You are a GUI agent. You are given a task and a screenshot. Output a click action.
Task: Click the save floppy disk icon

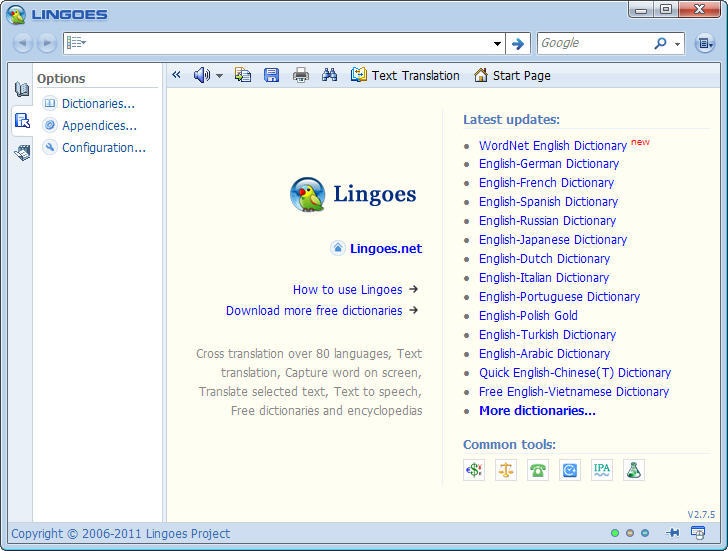coord(272,75)
